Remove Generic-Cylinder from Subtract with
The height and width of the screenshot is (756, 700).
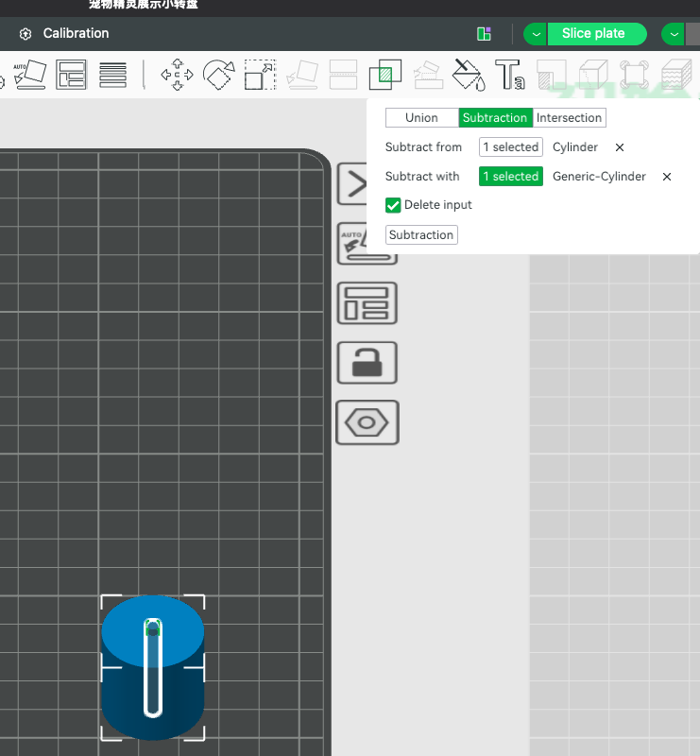pos(667,177)
